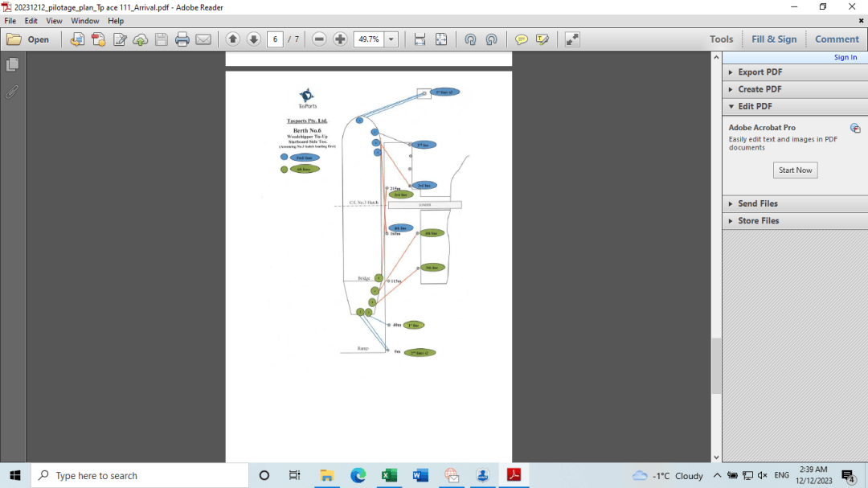Image resolution: width=868 pixels, height=488 pixels.
Task: Open the View menu
Action: click(x=54, y=20)
